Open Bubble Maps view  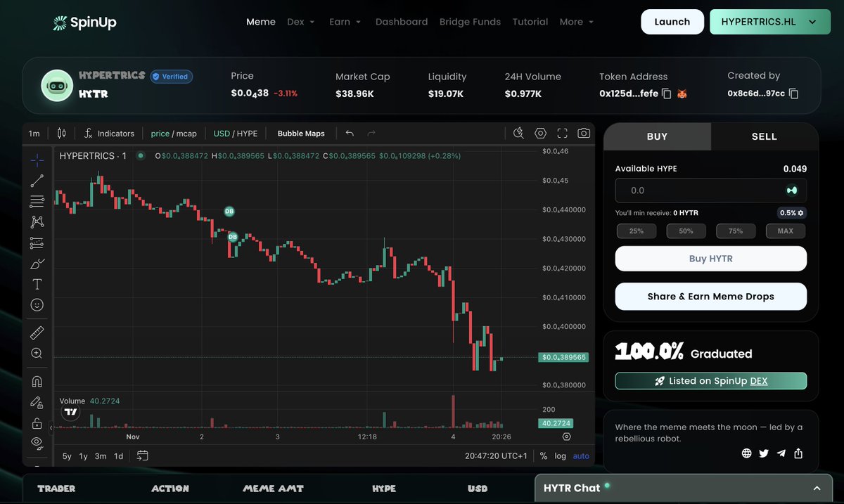pos(301,134)
